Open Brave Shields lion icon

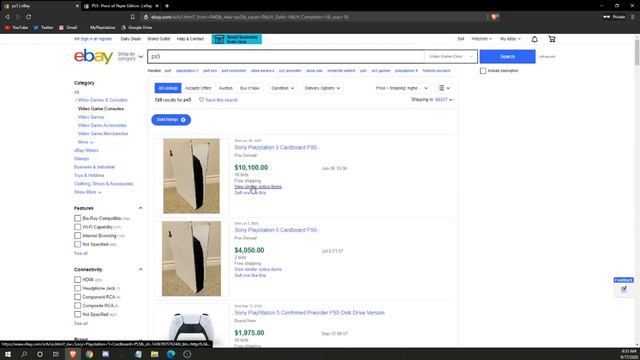pyautogui.click(x=494, y=17)
